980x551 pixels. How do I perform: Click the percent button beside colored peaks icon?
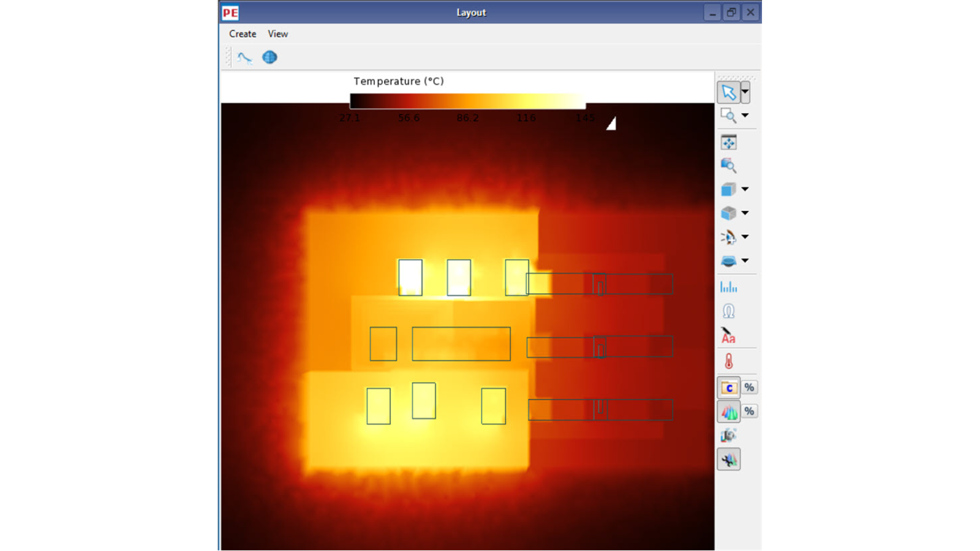pos(749,411)
